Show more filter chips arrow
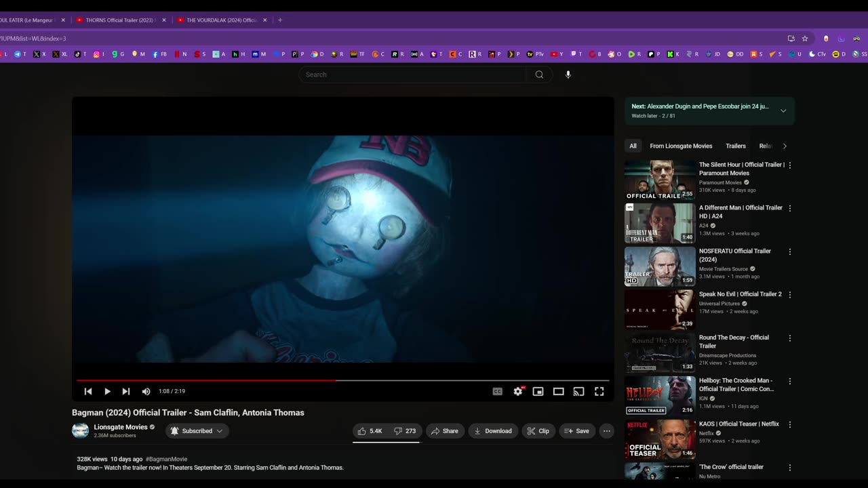This screenshot has width=868, height=488. (785, 146)
